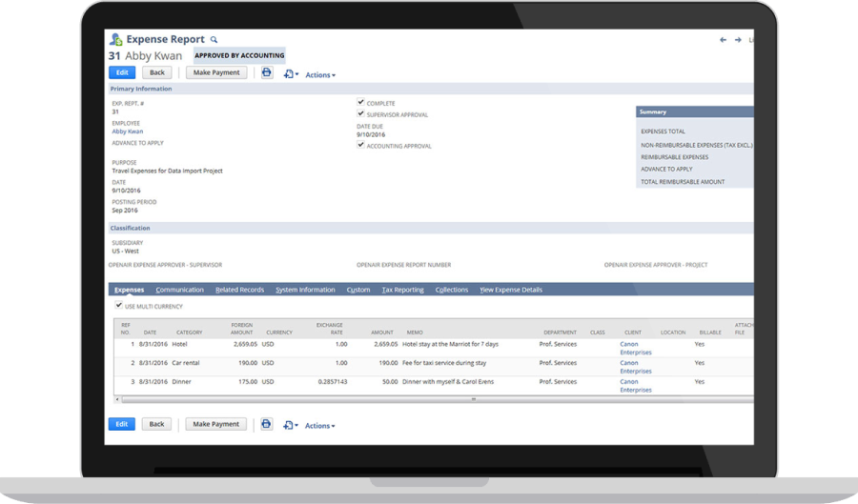Screen dimensions: 858x504
Task: Click the Sep 2016 posting period value
Action: 125,210
